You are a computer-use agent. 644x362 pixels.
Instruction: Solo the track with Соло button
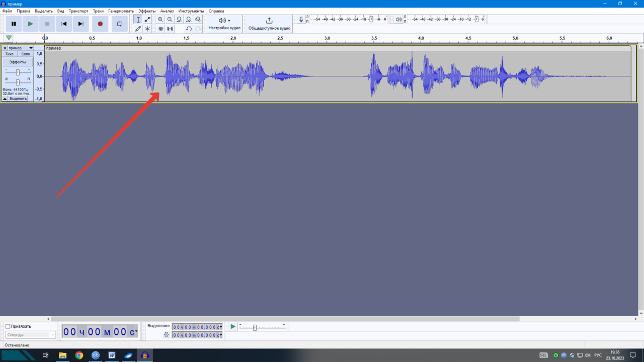[26, 54]
